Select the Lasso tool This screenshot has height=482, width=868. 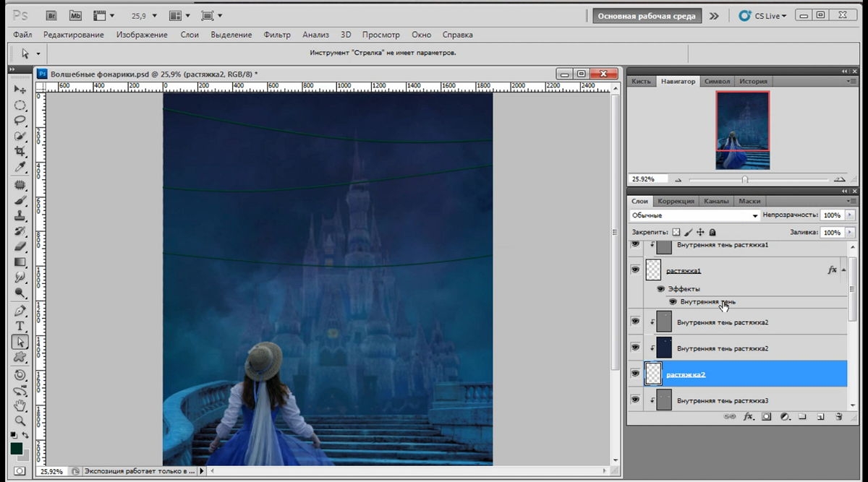[20, 121]
